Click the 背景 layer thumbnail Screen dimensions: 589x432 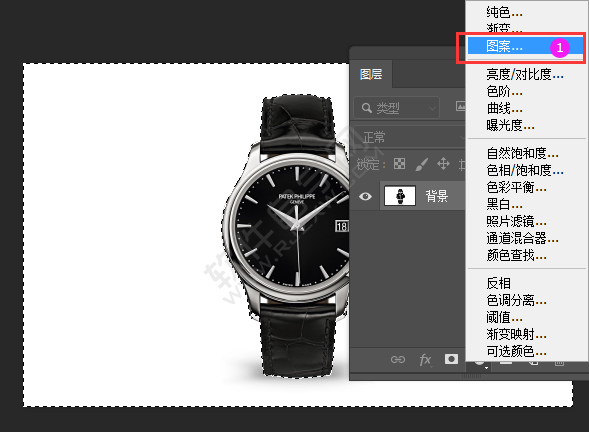coord(400,196)
